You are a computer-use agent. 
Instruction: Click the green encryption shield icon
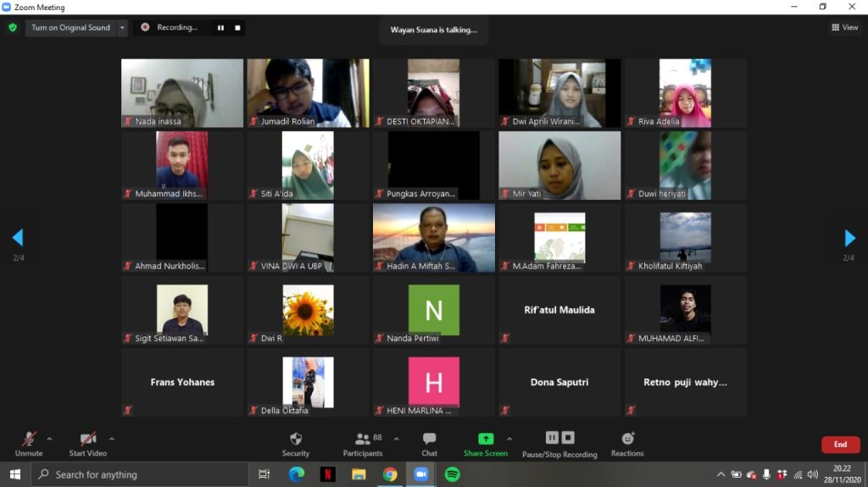click(x=13, y=27)
